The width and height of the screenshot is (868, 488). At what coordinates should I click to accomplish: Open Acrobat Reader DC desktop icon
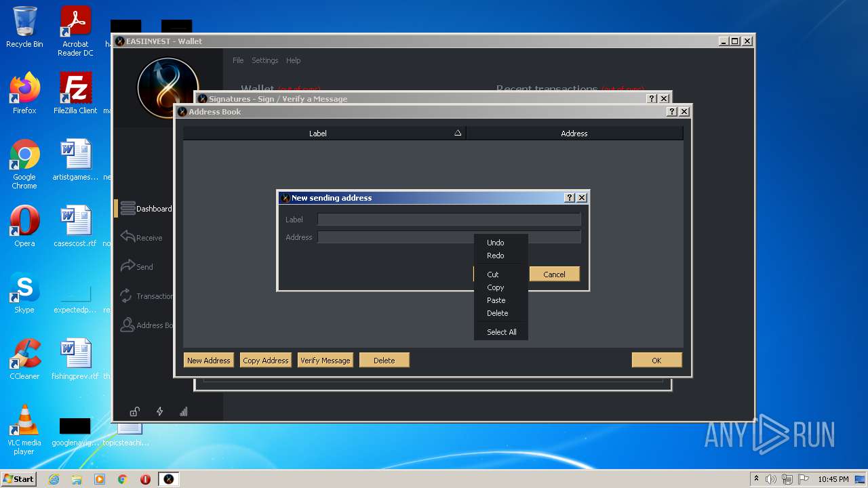pos(75,31)
